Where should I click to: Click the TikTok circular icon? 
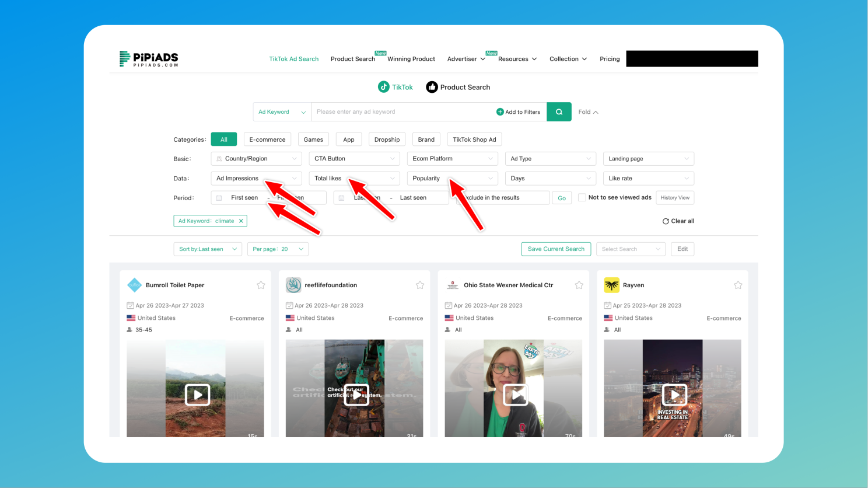click(x=383, y=87)
